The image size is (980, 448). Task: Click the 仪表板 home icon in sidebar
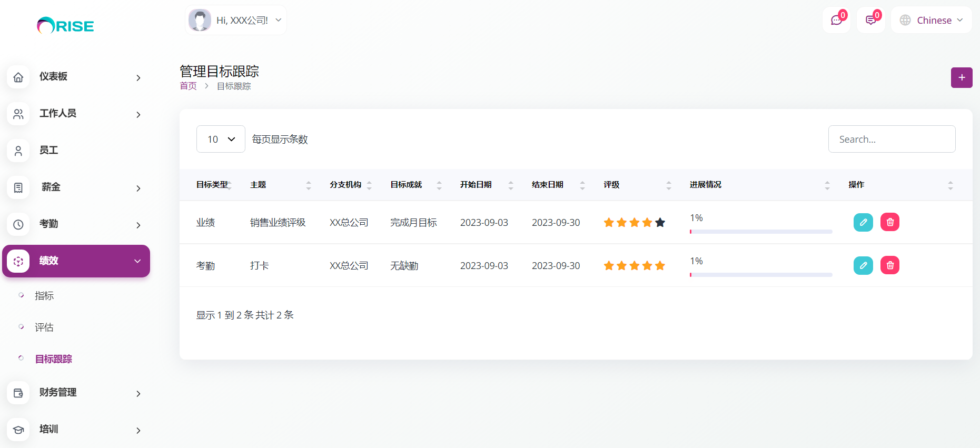18,77
